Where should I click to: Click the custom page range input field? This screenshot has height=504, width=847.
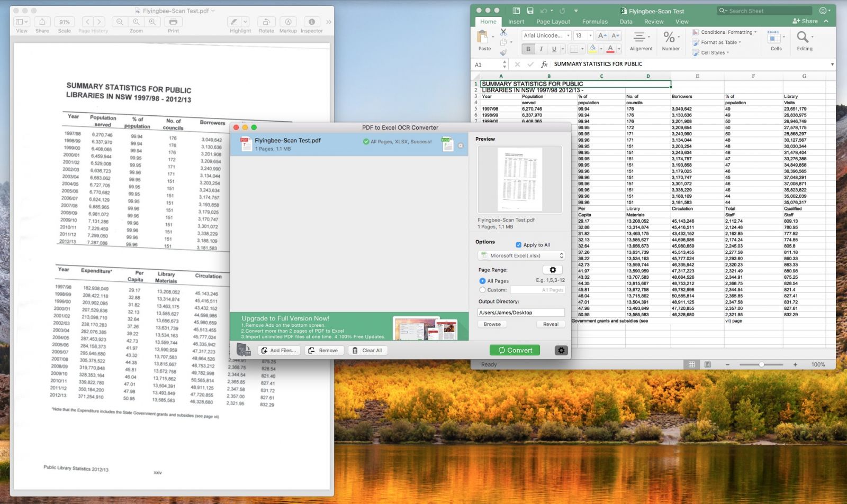point(537,290)
